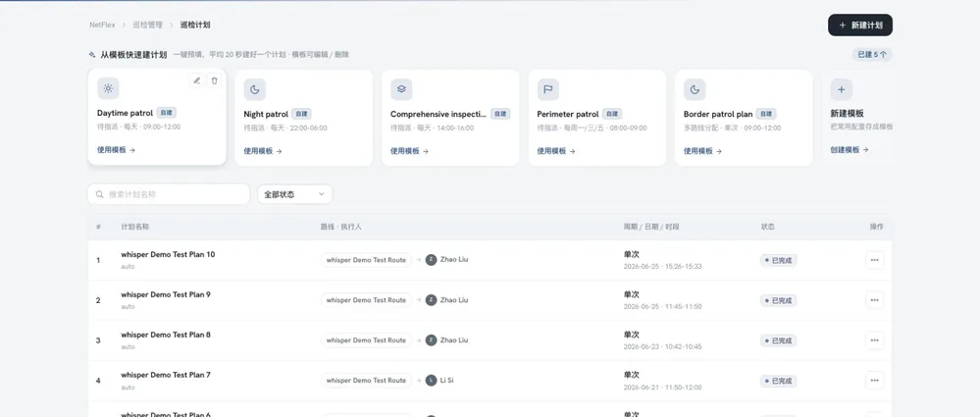Viewport: 980px width, 417px height.
Task: Use the Border patrol plan template
Action: (x=702, y=151)
